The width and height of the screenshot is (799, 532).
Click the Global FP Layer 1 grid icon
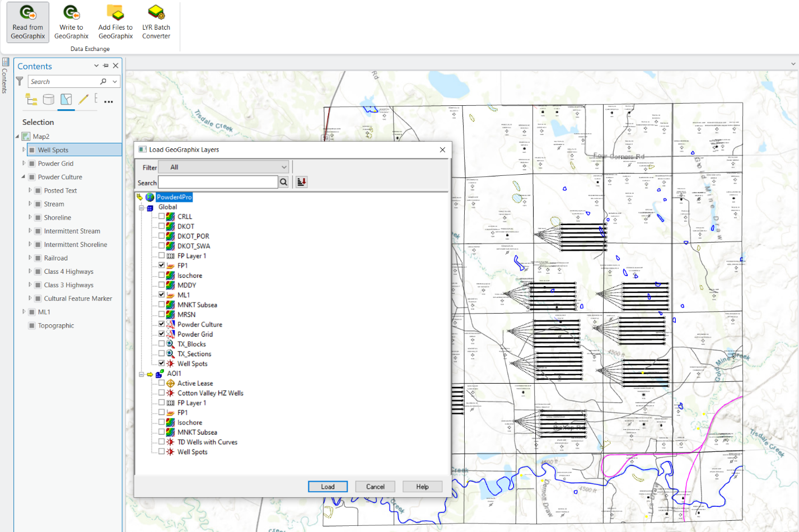pos(170,256)
